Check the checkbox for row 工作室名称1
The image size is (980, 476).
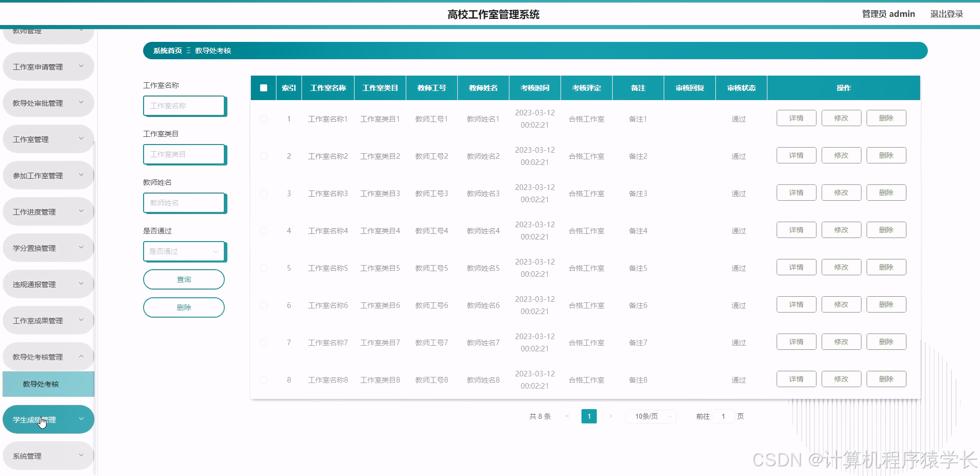[264, 118]
